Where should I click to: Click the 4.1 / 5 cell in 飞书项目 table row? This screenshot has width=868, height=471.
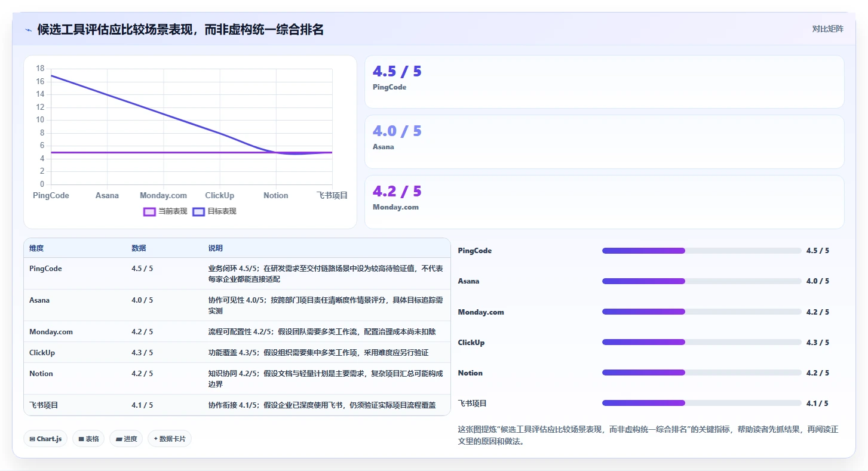(x=142, y=405)
